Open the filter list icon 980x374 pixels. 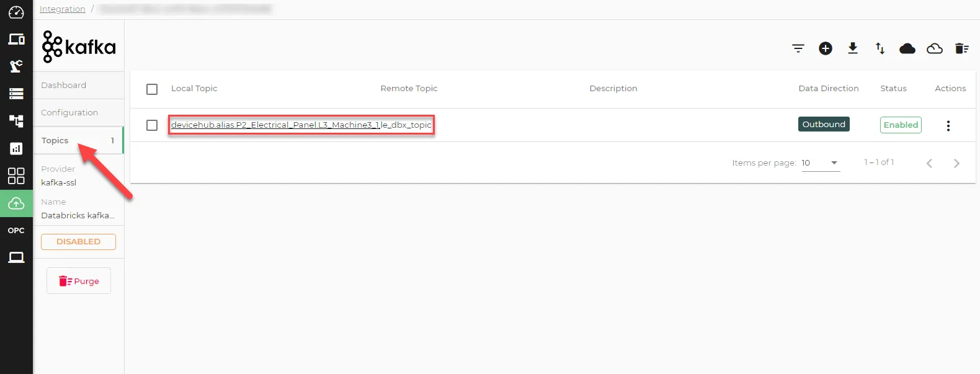tap(798, 48)
